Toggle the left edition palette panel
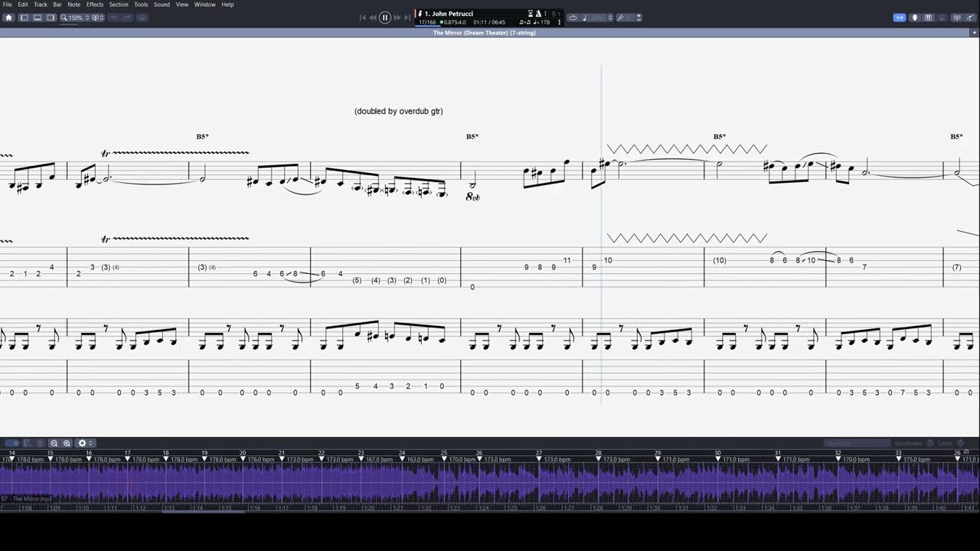The width and height of the screenshot is (980, 551). (24, 18)
